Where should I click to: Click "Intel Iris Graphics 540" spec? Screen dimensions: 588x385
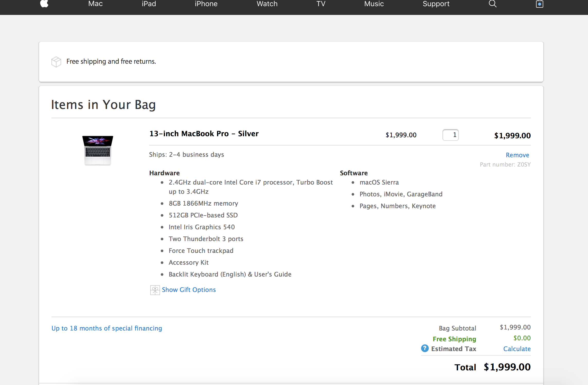[x=202, y=227]
